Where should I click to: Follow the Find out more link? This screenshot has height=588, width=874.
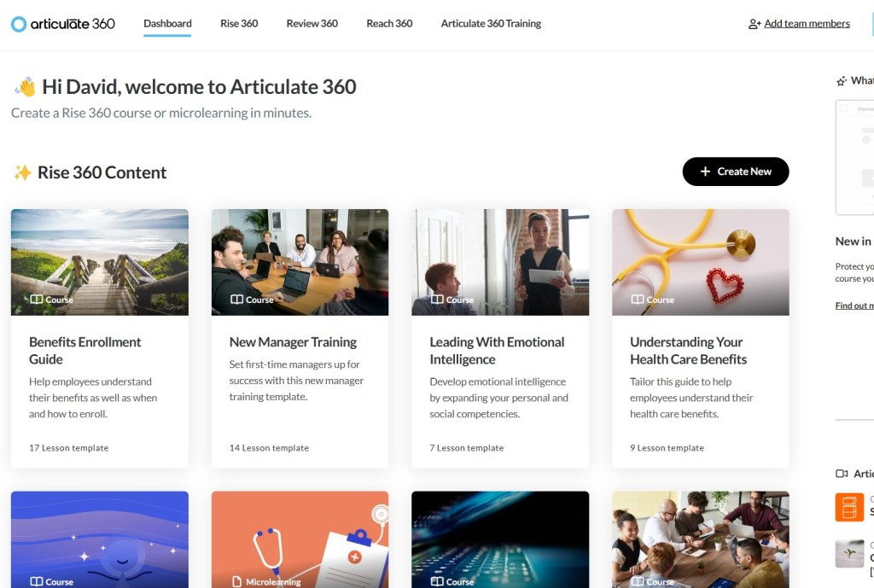pyautogui.click(x=854, y=306)
